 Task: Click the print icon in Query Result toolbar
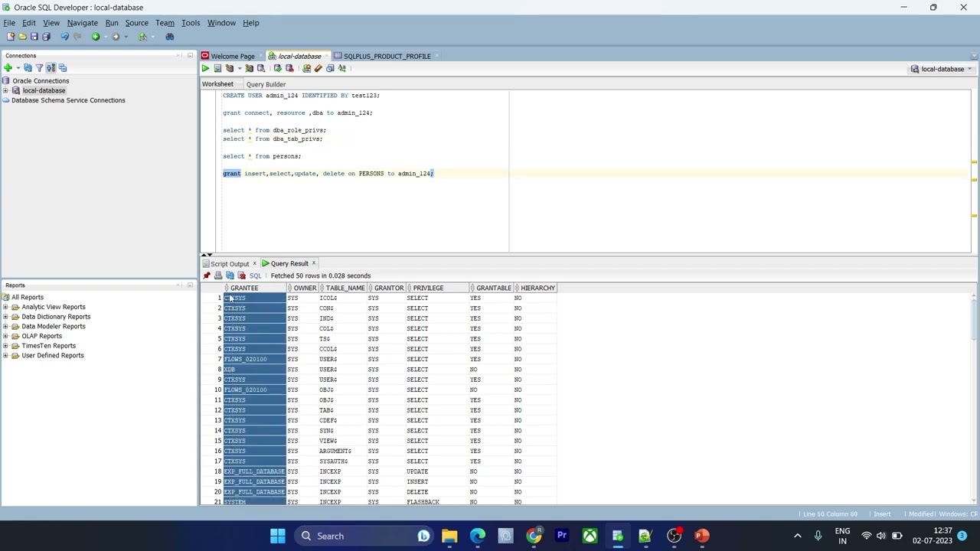(x=218, y=275)
